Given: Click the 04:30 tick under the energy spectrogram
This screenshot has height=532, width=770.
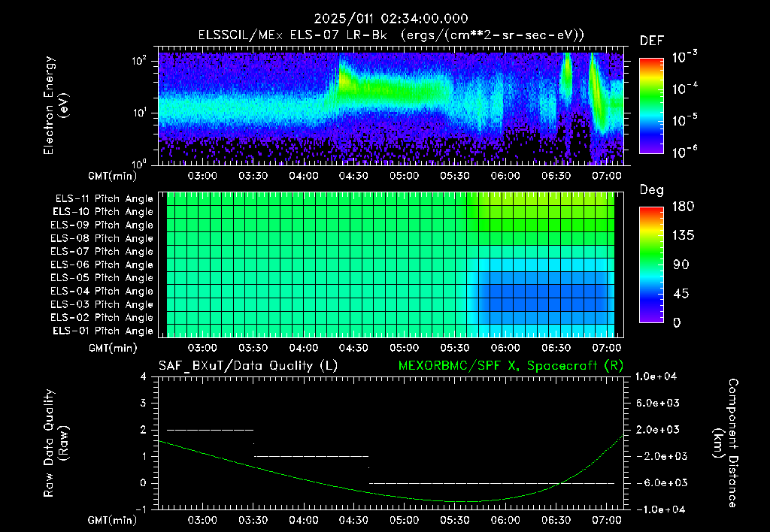Looking at the screenshot, I should (353, 176).
